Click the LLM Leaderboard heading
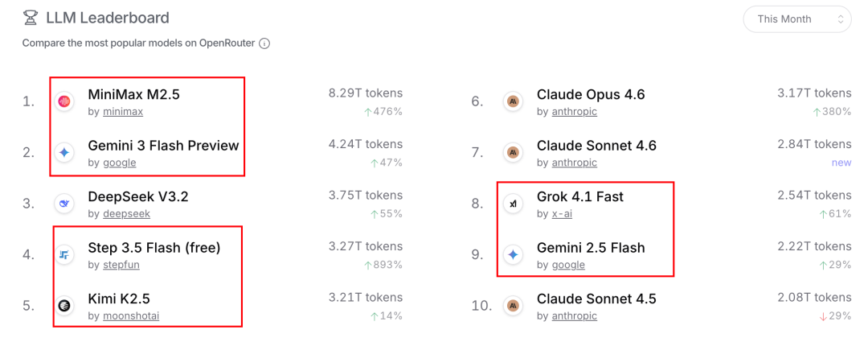The width and height of the screenshot is (868, 338). pyautogui.click(x=108, y=18)
